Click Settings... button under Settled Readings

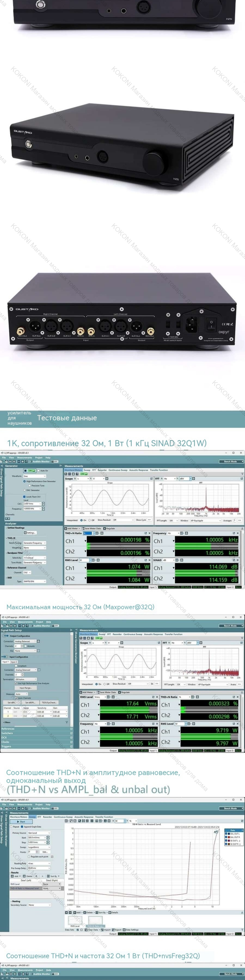pyautogui.click(x=30, y=532)
